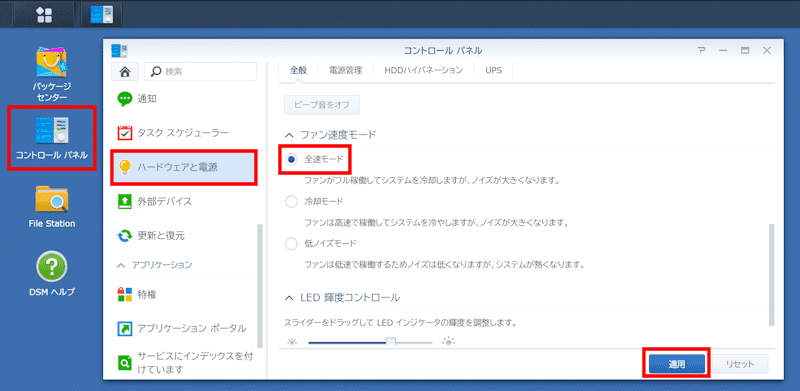The width and height of the screenshot is (800, 391).
Task: Click the 更新と復元 refresh icon
Action: [x=125, y=236]
